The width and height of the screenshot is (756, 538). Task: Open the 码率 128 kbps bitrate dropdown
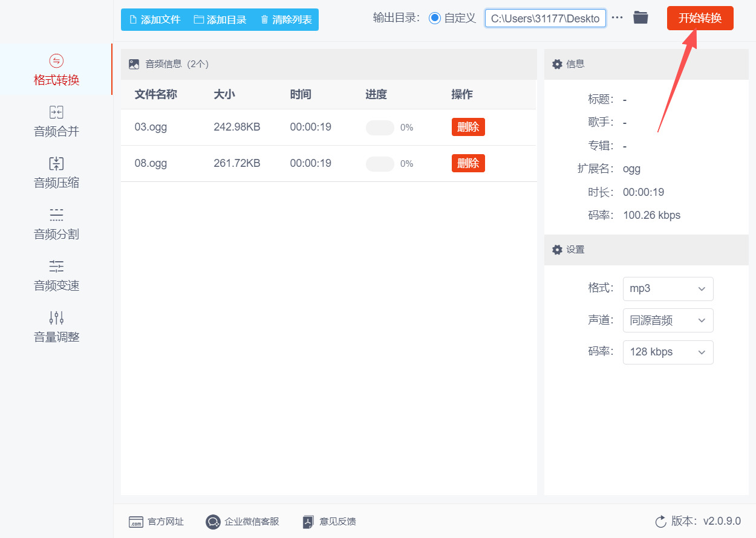pyautogui.click(x=668, y=352)
